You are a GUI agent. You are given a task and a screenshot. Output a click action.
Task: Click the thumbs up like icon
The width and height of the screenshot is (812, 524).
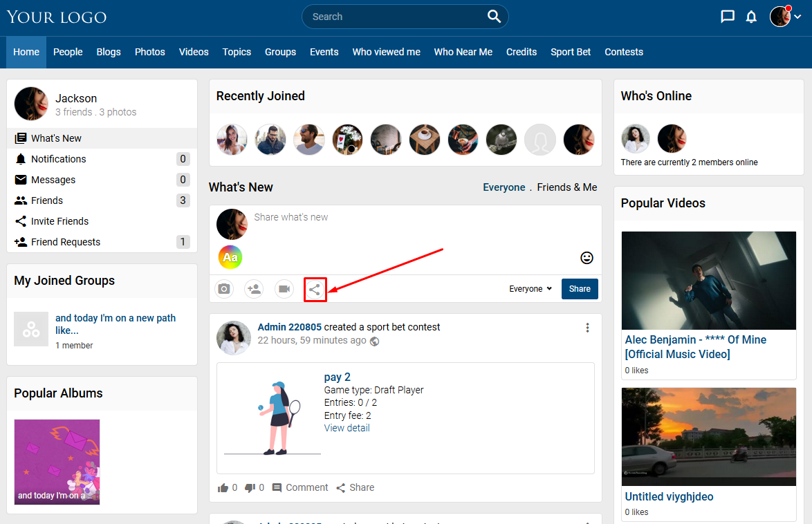(223, 488)
